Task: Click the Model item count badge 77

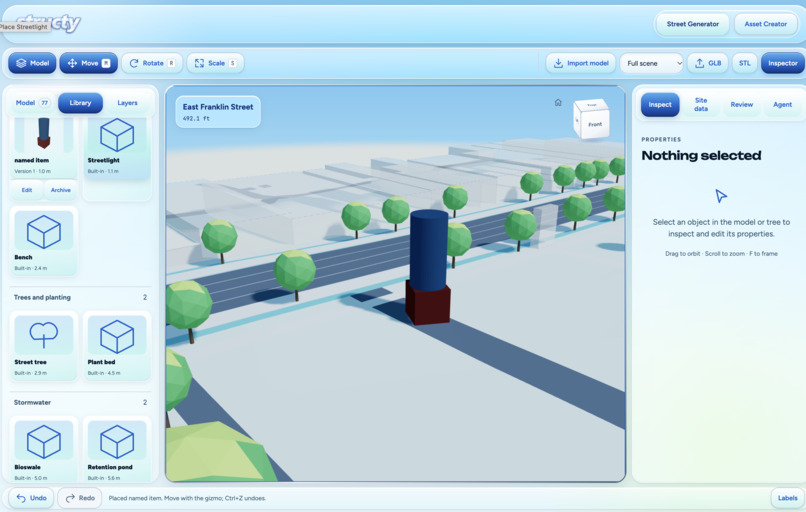Action: [45, 103]
